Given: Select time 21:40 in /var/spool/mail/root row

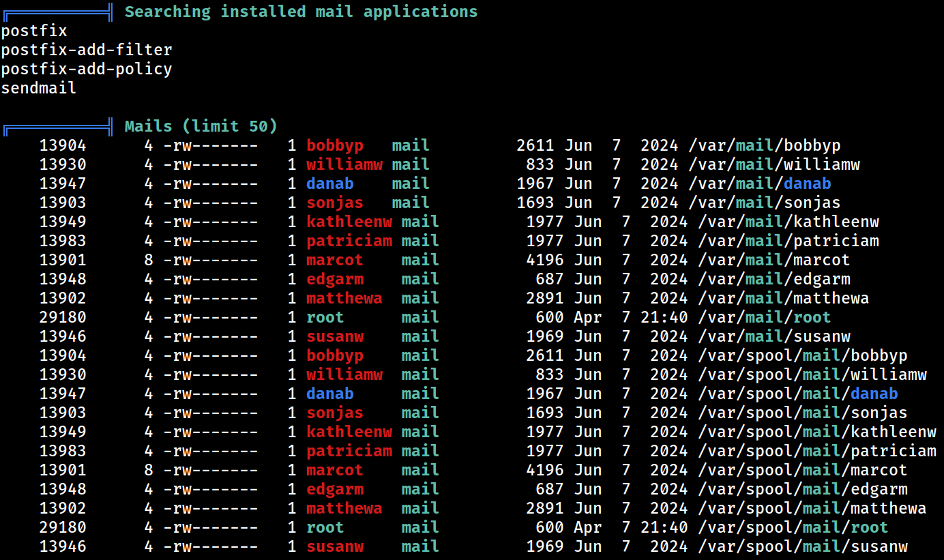Looking at the screenshot, I should [664, 527].
